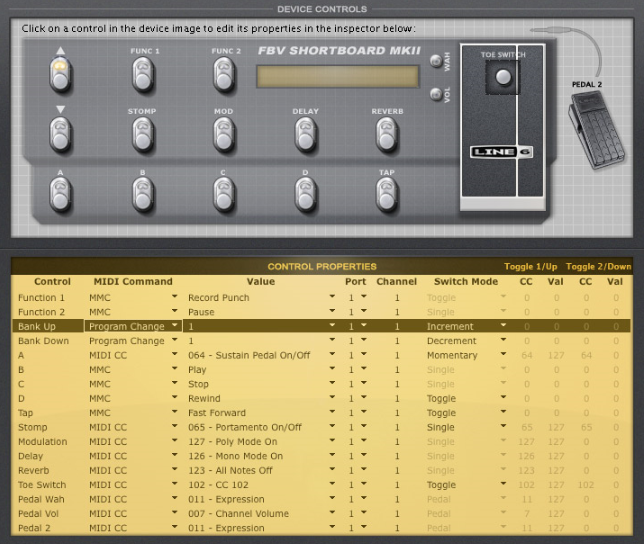Click the FUNC 2 footswitch

pos(224,76)
